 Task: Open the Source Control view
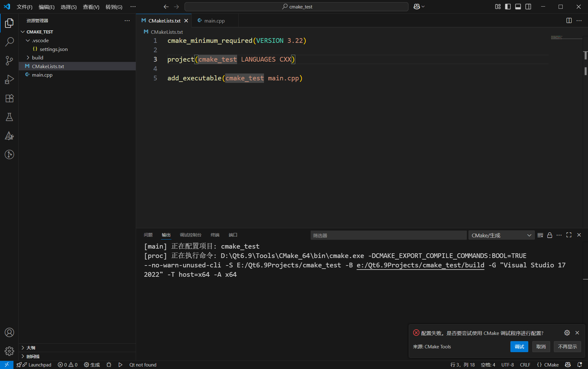pyautogui.click(x=9, y=60)
